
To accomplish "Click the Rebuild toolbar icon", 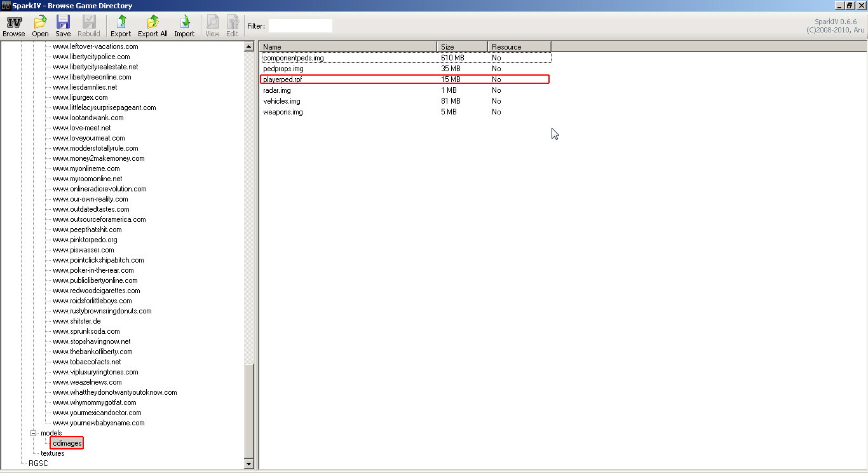I will pos(89,27).
